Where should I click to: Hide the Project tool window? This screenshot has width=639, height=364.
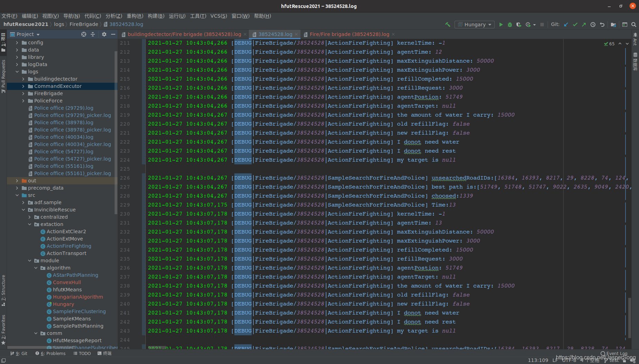point(113,34)
